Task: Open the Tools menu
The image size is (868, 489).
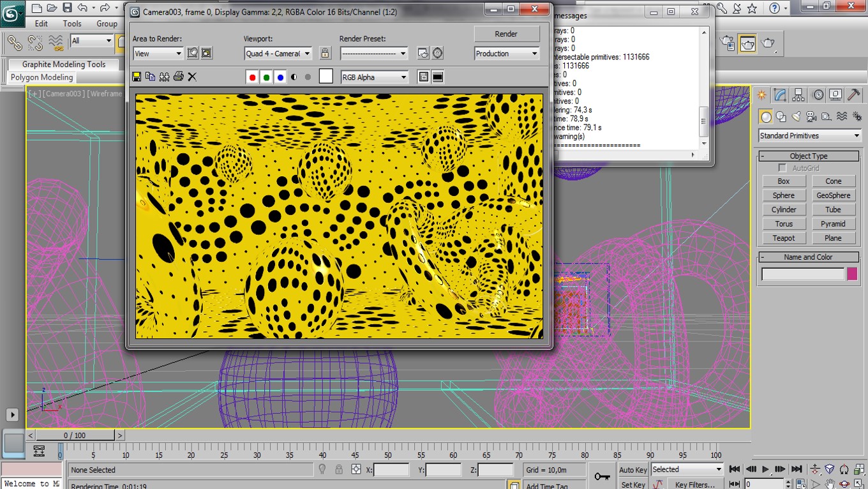Action: point(72,24)
